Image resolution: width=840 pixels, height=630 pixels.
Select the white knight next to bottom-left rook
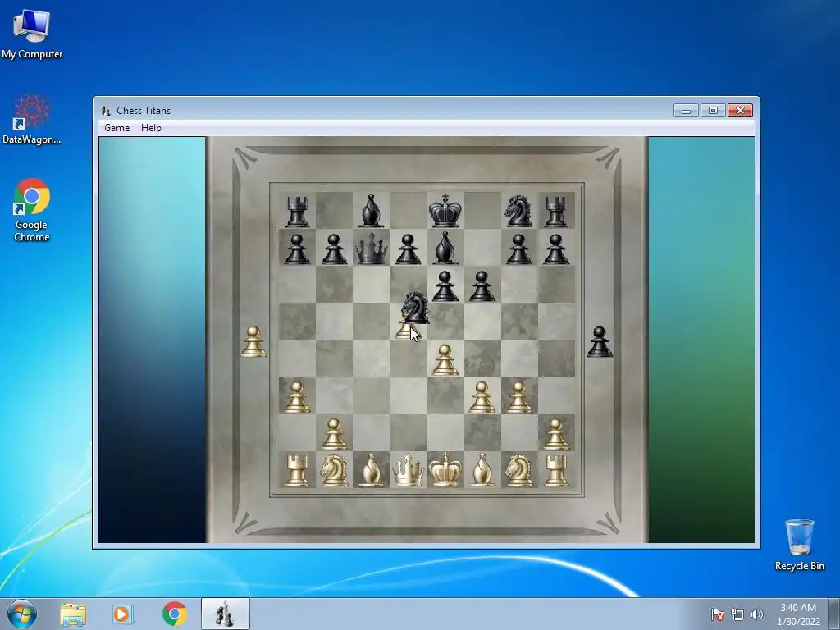click(x=334, y=470)
